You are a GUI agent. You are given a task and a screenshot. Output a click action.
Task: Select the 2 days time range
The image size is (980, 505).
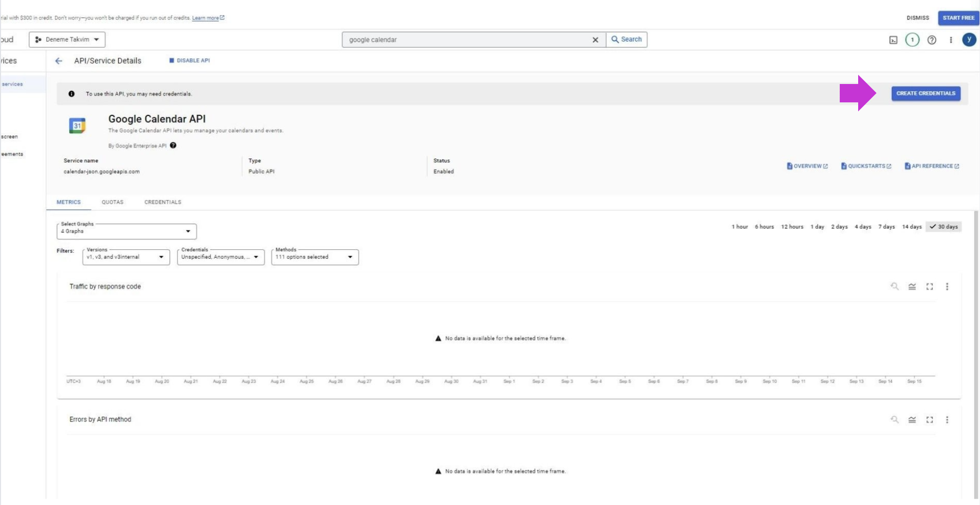839,227
